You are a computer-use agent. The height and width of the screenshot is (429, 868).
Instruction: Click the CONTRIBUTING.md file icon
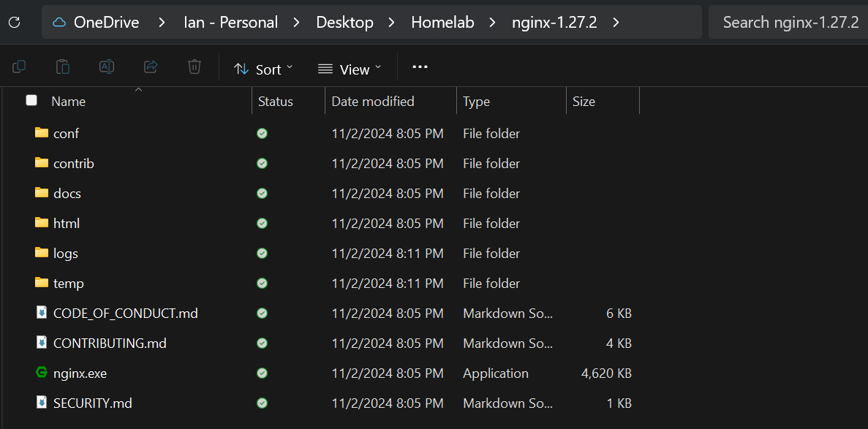tap(42, 342)
